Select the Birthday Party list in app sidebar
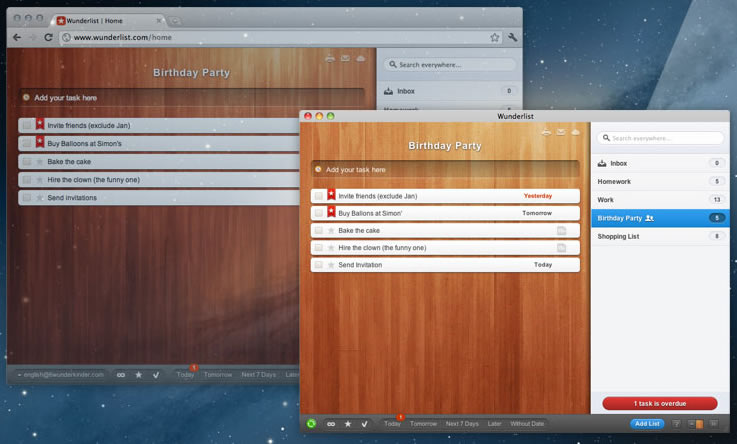Screen dimensions: 737x444 coord(660,218)
